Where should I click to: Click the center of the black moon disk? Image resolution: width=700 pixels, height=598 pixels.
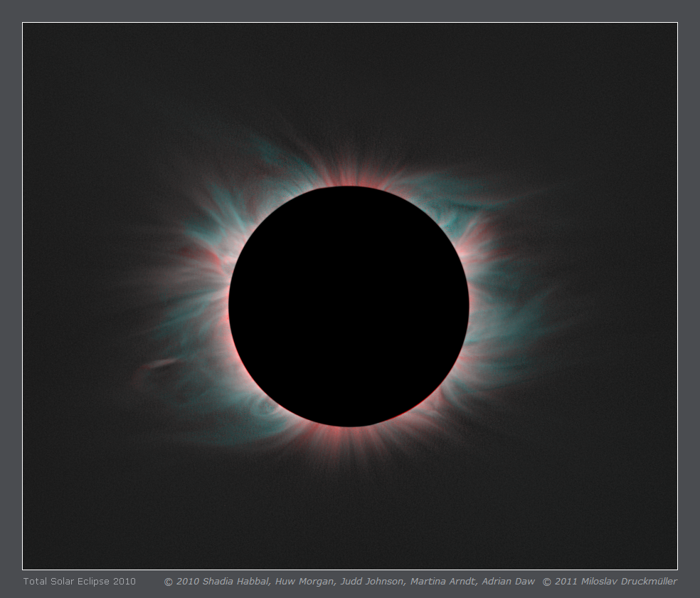click(x=349, y=307)
